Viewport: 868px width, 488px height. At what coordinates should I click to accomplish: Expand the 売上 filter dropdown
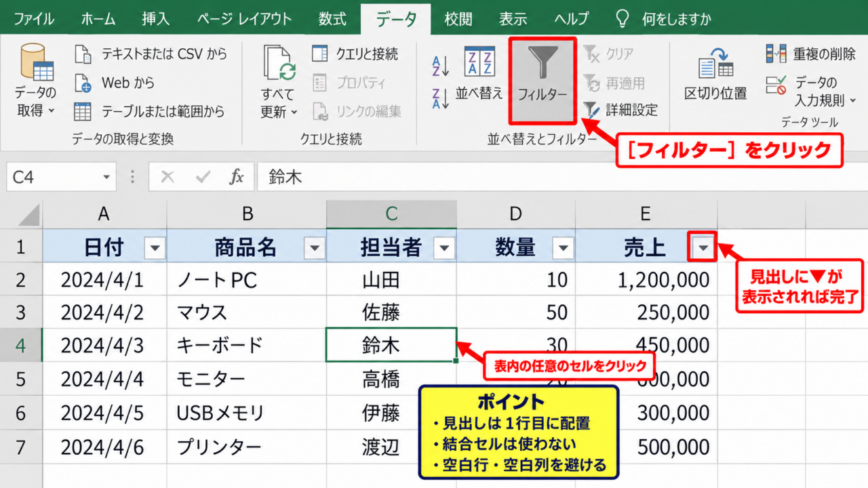coord(704,249)
